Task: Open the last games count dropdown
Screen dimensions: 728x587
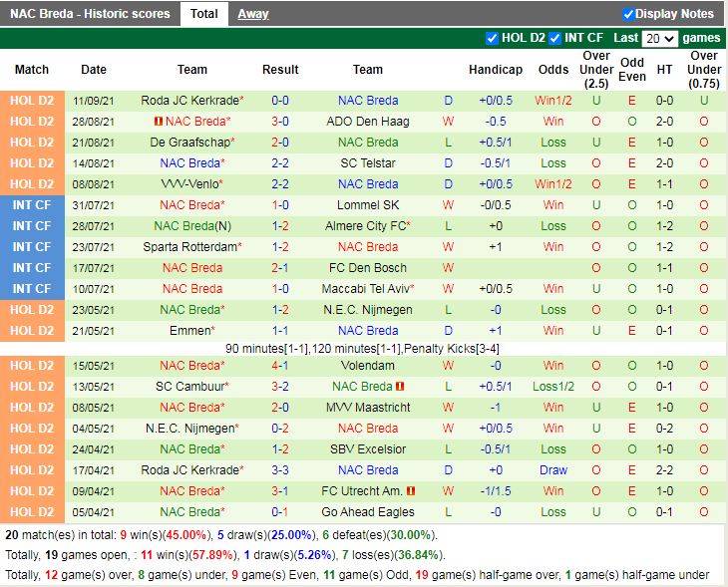Action: (x=659, y=39)
